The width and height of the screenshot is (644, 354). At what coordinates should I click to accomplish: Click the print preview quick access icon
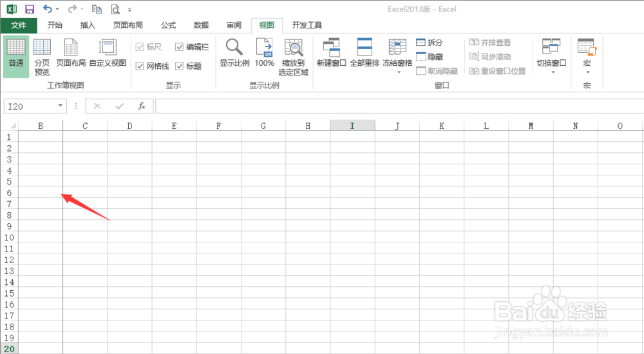click(x=115, y=9)
